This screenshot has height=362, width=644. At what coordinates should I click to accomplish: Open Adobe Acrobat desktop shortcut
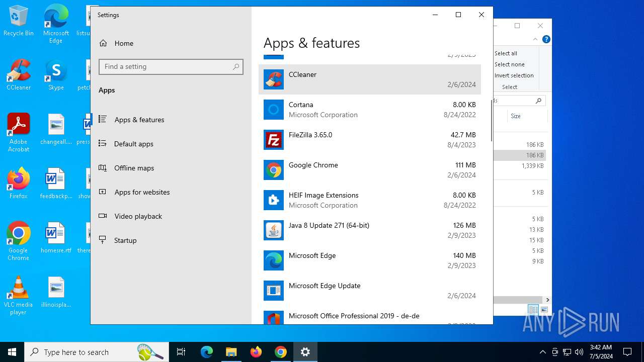19,133
